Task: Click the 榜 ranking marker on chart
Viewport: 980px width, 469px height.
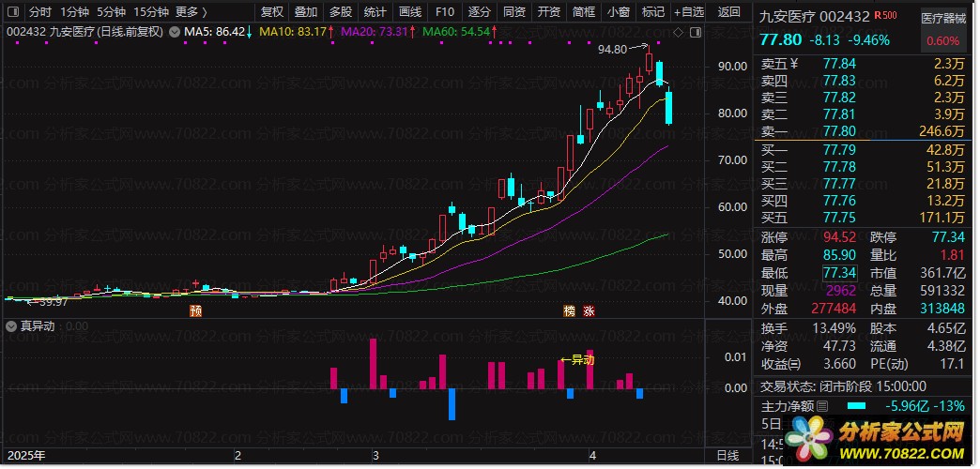Action: [x=569, y=311]
